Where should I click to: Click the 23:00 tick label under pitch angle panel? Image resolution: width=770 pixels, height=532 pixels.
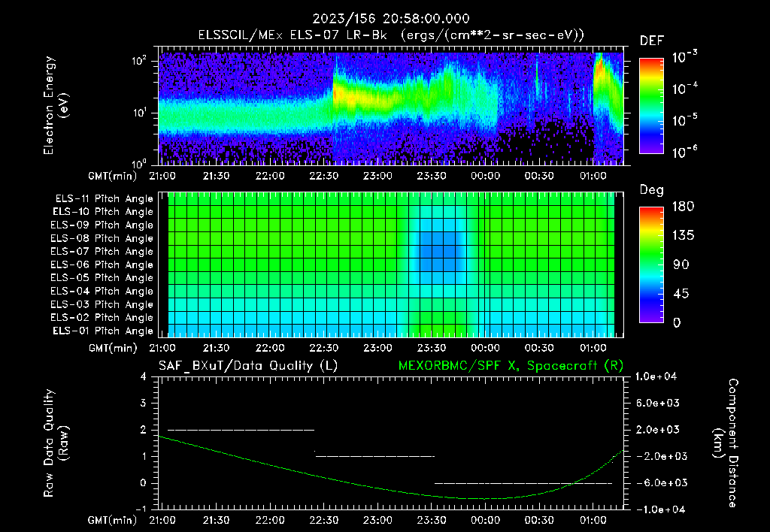pyautogui.click(x=377, y=348)
